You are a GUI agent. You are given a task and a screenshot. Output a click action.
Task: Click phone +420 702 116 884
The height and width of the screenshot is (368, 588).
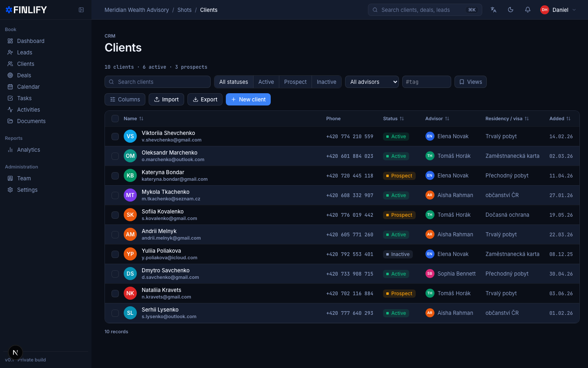pyautogui.click(x=350, y=294)
